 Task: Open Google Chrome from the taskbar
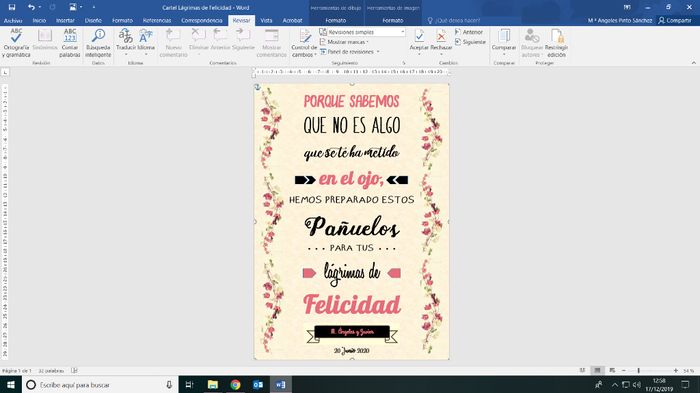click(235, 385)
